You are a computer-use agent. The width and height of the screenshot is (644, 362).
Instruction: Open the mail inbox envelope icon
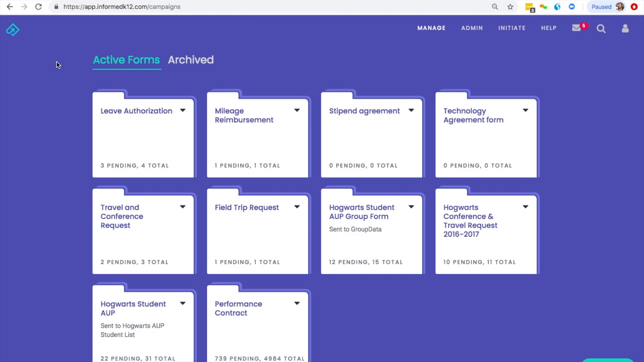pos(576,28)
